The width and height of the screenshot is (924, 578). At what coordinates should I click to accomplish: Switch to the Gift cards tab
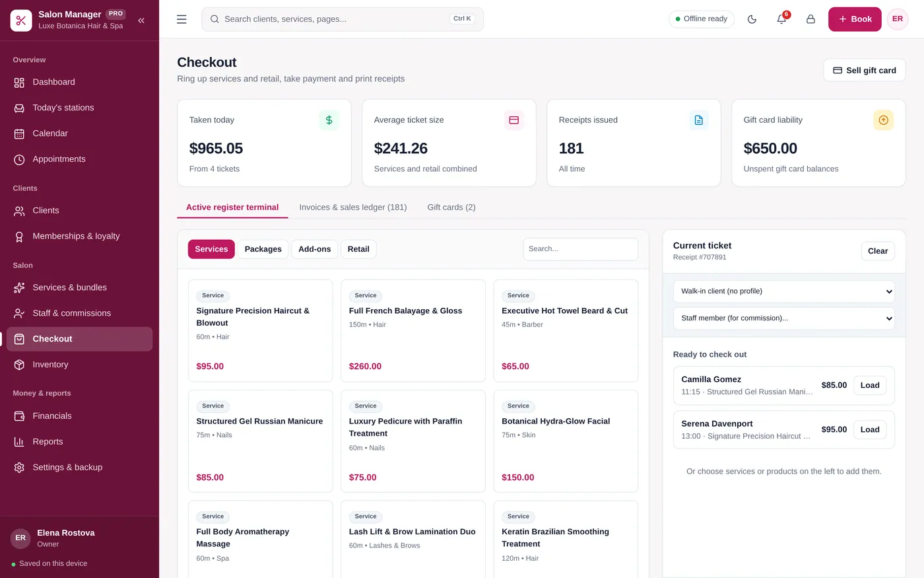coord(451,207)
